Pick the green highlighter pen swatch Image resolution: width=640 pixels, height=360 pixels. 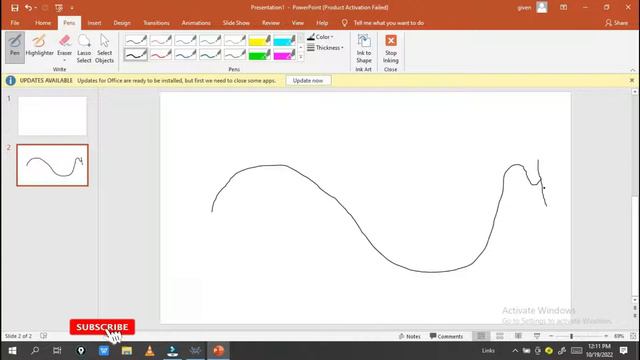tap(260, 54)
